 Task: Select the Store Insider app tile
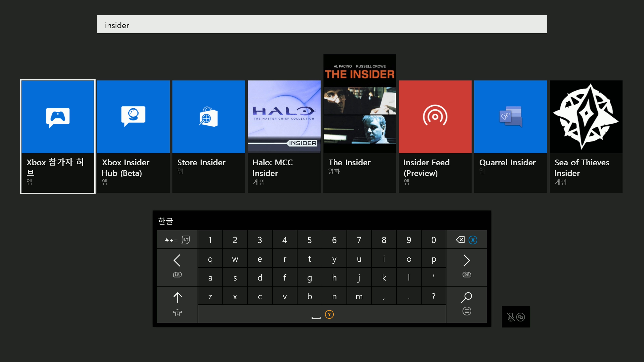click(209, 136)
